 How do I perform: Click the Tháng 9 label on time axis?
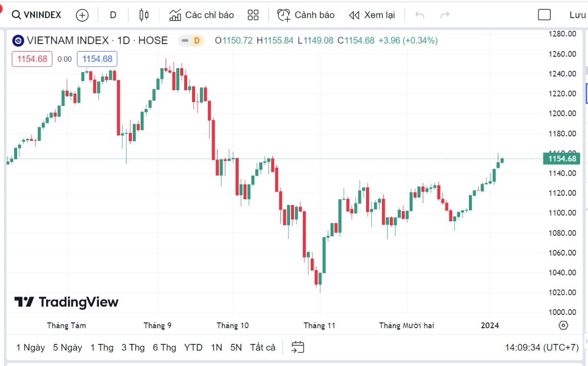tap(157, 325)
